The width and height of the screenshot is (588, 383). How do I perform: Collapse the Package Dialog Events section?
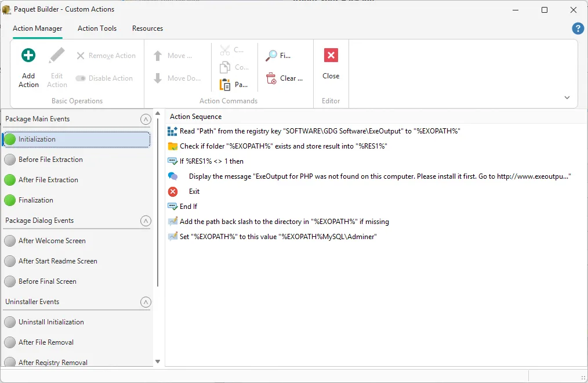[x=146, y=221]
